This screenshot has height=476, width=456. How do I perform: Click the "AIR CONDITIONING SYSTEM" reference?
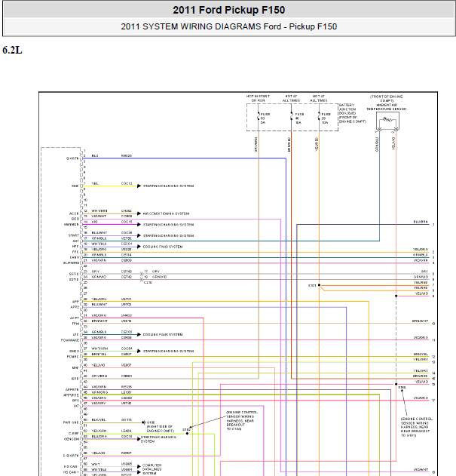point(167,213)
